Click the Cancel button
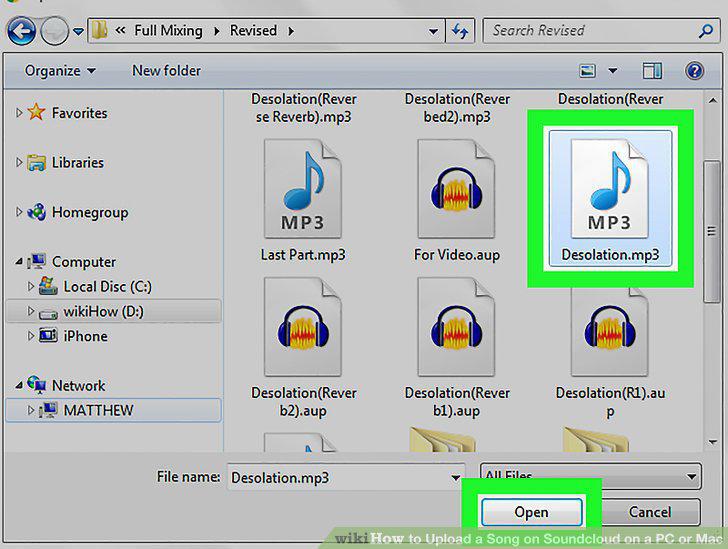The width and height of the screenshot is (728, 549). tap(650, 512)
